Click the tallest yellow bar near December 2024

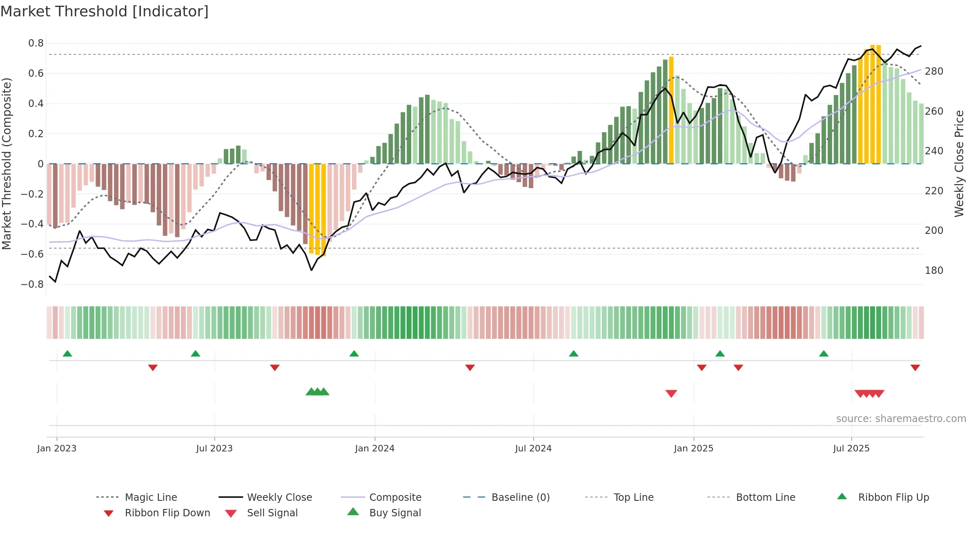click(671, 110)
